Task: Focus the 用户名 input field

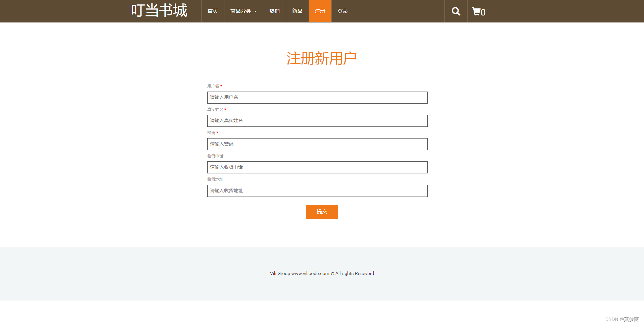Action: point(317,98)
